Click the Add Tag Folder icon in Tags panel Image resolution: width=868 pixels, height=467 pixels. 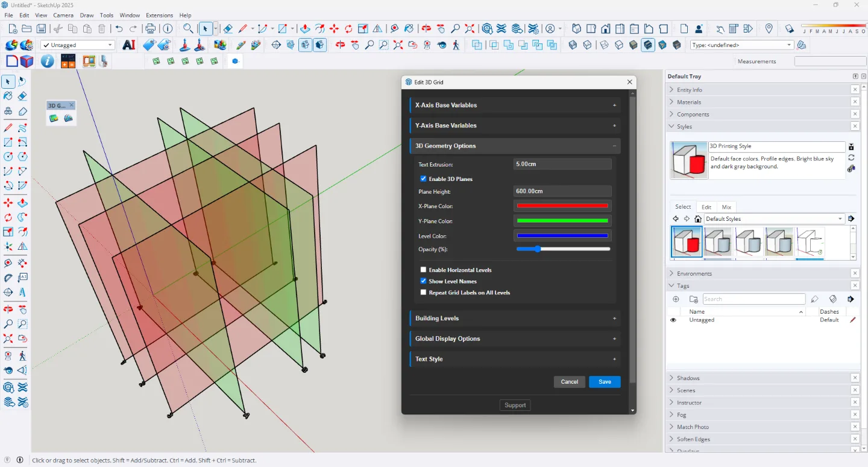(693, 299)
